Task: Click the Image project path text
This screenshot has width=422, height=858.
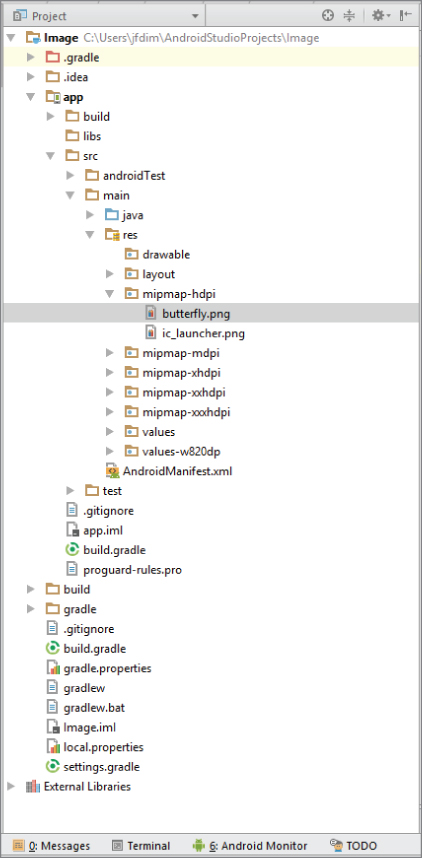Action: point(201,38)
